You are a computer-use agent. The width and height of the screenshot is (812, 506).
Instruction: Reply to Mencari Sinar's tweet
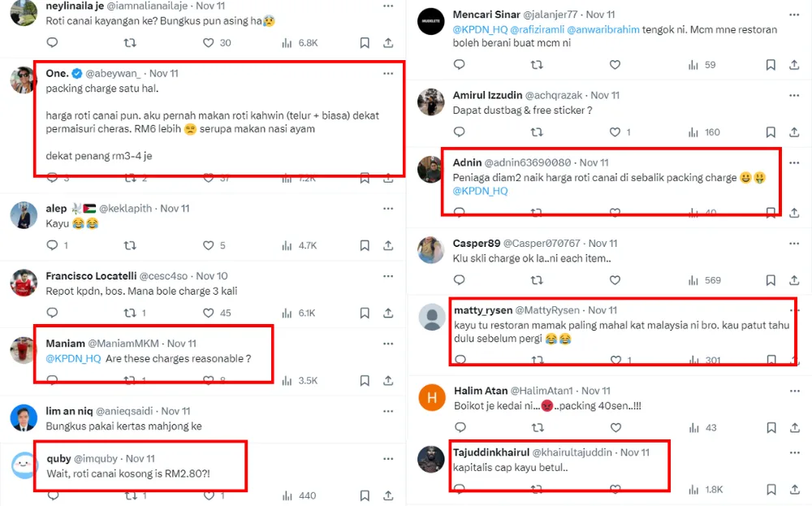point(458,65)
